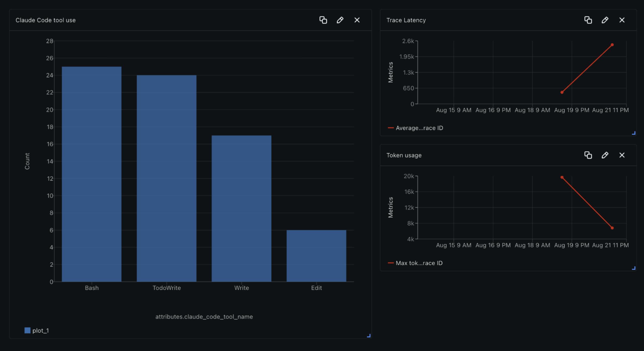Duplicate the Claude Code tool use panel

pos(323,20)
